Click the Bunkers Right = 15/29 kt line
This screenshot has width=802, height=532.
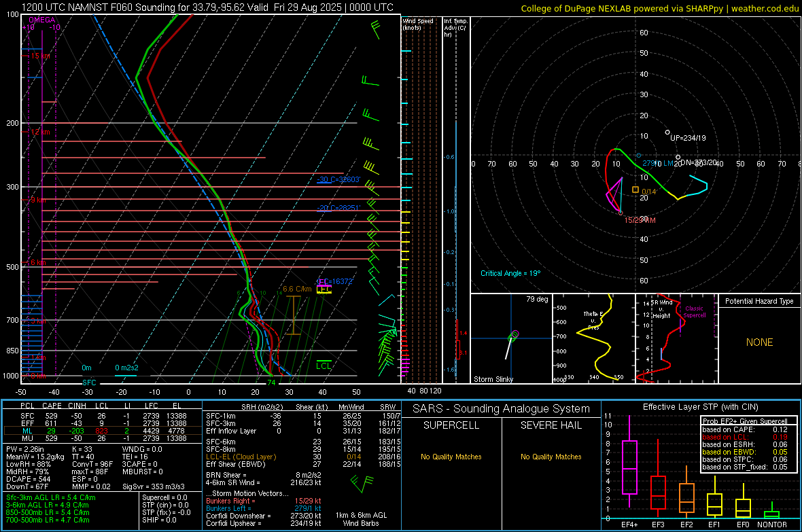(x=264, y=501)
